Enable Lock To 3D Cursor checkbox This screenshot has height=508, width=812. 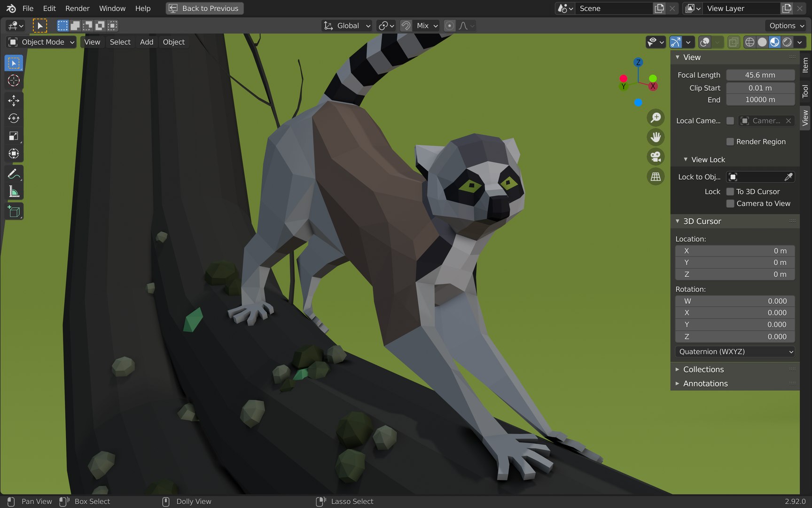[x=730, y=191]
